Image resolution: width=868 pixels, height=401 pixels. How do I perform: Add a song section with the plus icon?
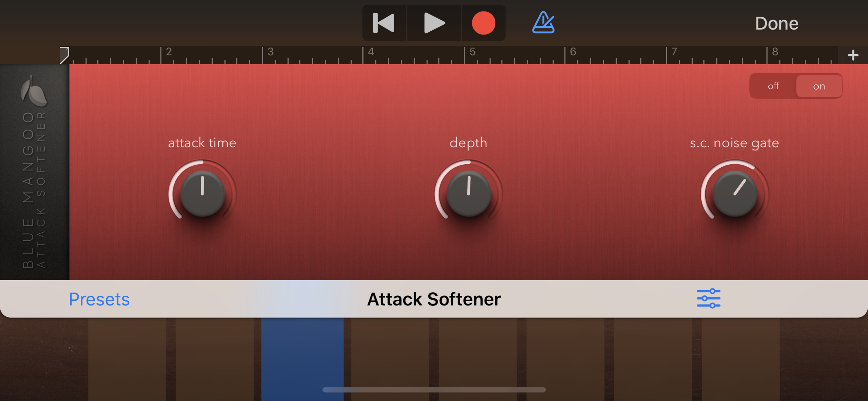click(853, 55)
